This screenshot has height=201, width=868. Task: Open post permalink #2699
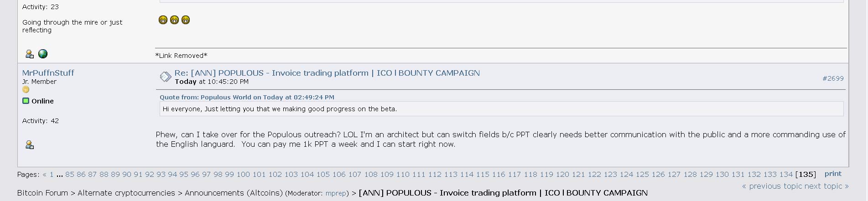833,78
